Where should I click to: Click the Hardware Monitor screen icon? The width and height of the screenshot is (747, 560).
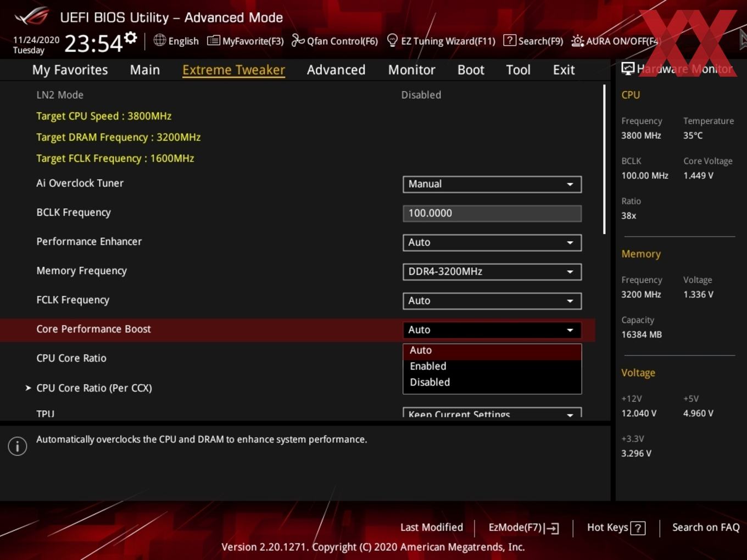pos(628,68)
